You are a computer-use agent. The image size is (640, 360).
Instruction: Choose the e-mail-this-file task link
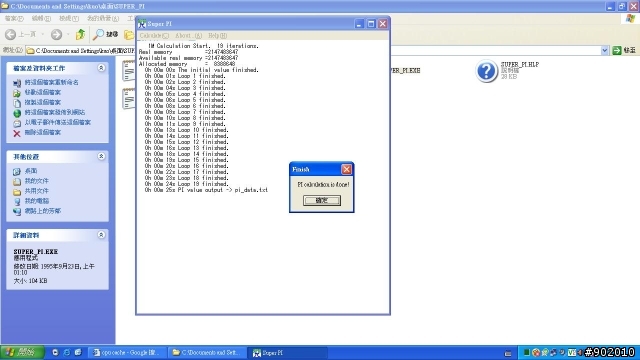click(58, 122)
